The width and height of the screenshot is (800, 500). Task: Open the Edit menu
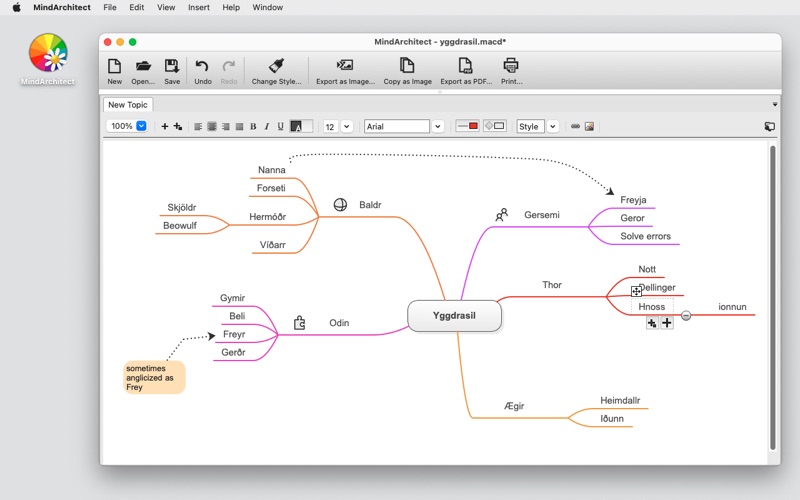(x=136, y=7)
